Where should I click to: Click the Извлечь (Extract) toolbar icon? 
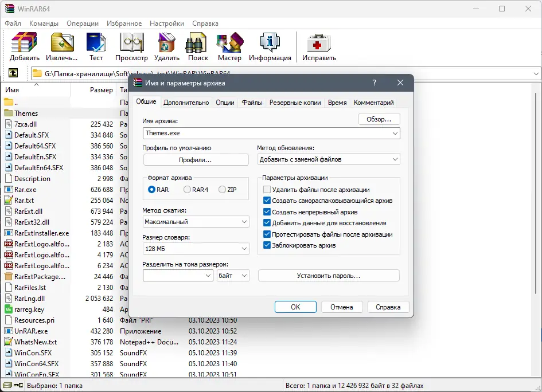(x=62, y=42)
